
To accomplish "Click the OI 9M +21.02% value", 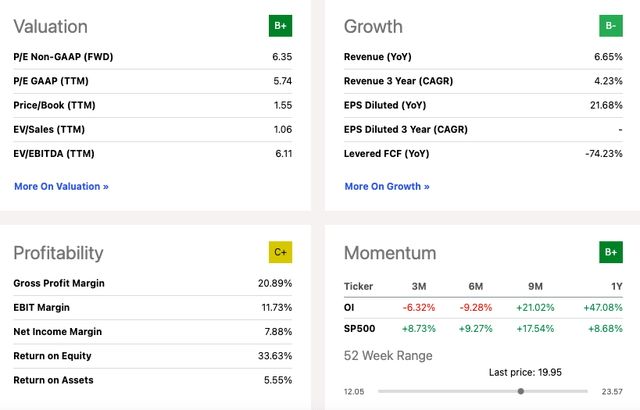I will pos(535,308).
